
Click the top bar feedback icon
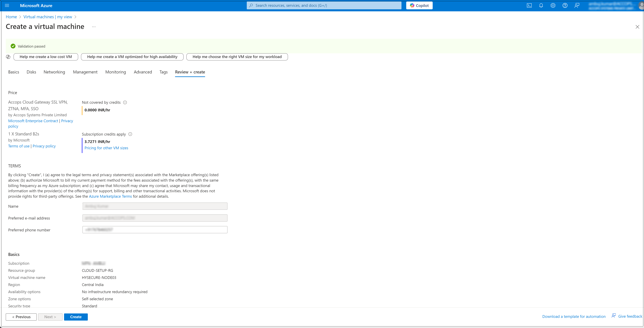coord(577,5)
